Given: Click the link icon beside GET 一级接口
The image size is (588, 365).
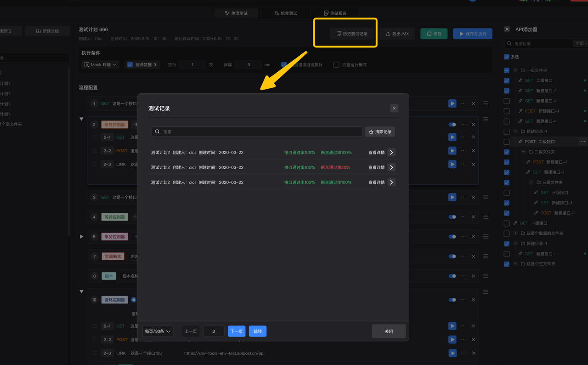Looking at the screenshot, I should [515, 223].
